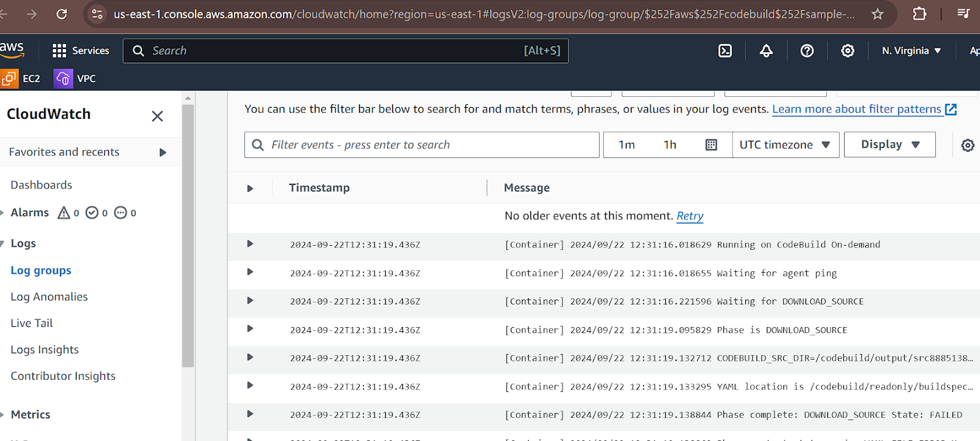Go forward in browser history
This screenshot has width=980, height=441.
click(32, 13)
